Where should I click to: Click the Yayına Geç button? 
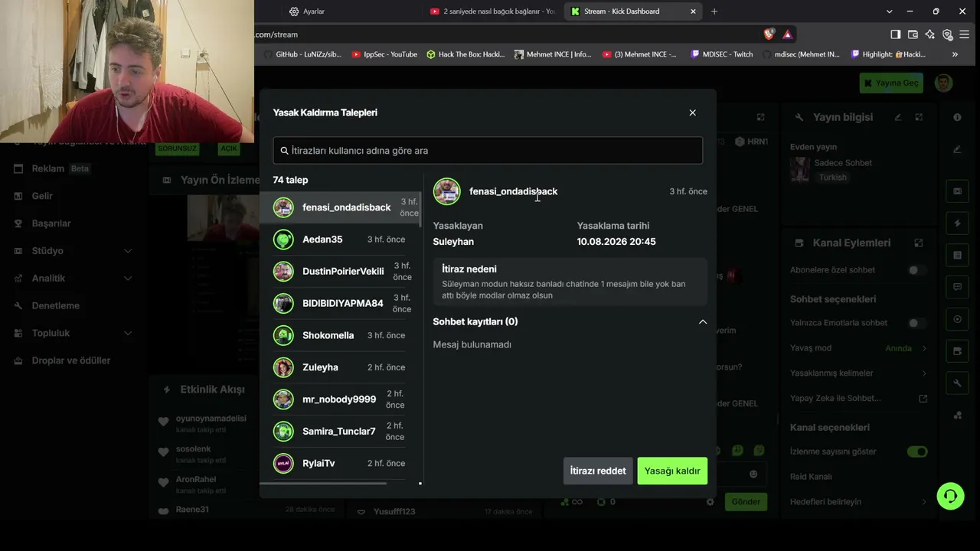point(891,83)
